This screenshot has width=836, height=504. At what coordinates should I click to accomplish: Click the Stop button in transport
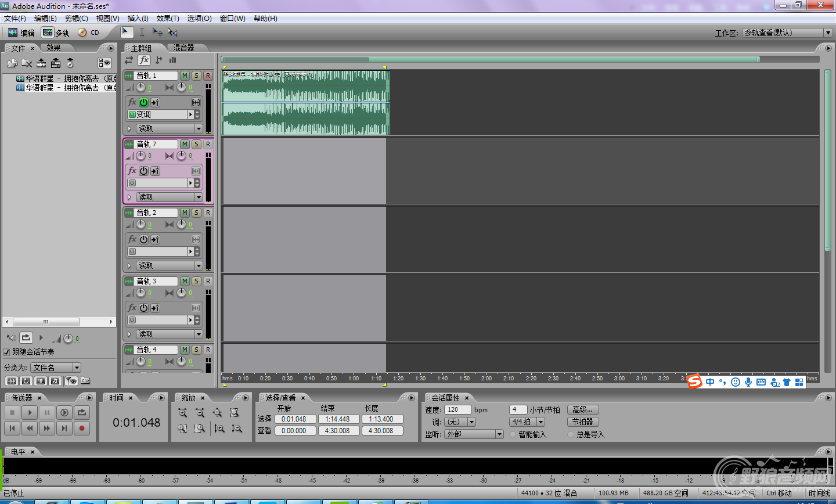12,412
